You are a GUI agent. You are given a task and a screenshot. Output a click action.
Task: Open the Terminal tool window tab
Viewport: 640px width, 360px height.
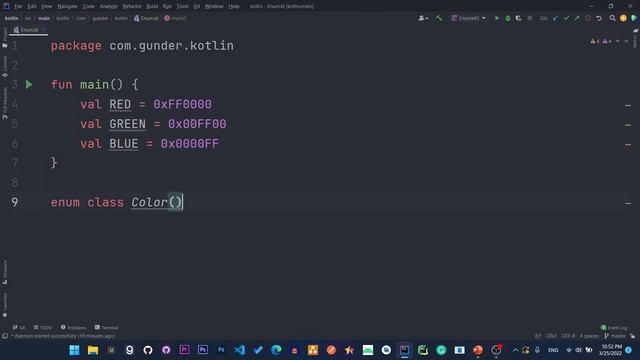coord(107,328)
